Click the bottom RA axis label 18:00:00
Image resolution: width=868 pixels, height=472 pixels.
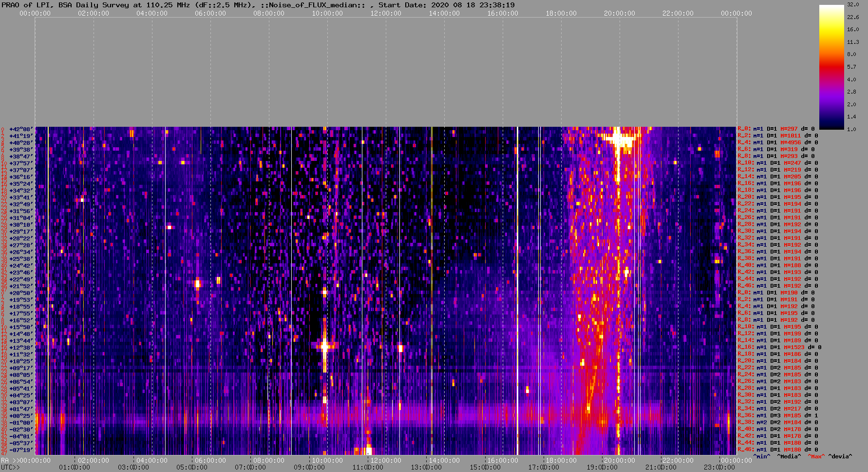tap(561, 460)
